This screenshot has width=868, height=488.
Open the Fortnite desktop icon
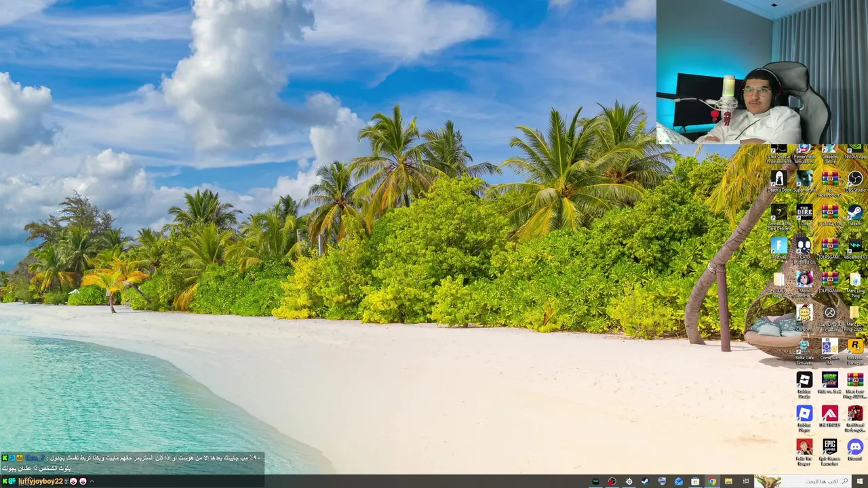pos(778,248)
